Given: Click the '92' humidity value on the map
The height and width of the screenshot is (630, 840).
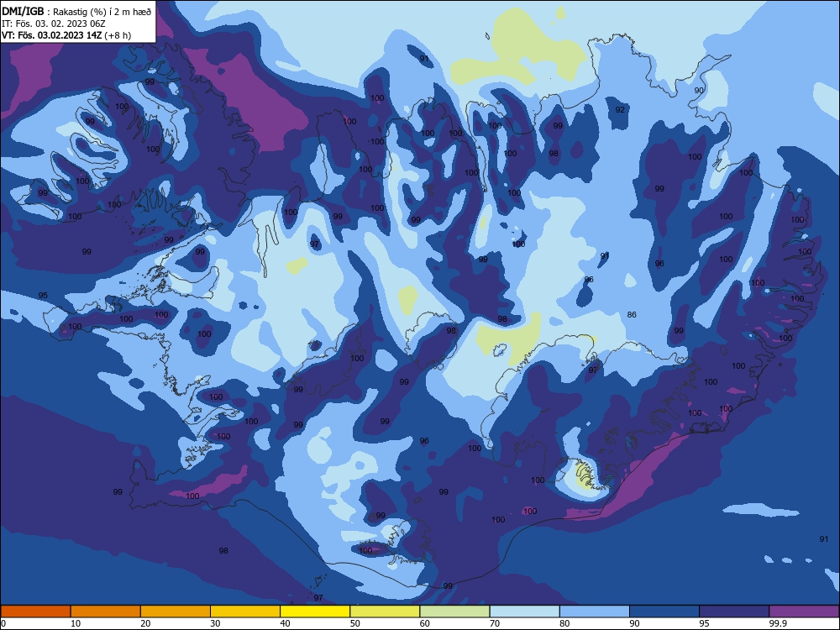Looking at the screenshot, I should click(x=620, y=110).
